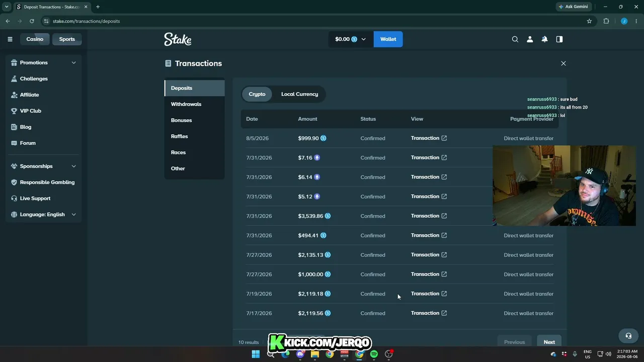Viewport: 644px width, 362px height.
Task: Reload the page in Chrome
Action: [x=32, y=21]
